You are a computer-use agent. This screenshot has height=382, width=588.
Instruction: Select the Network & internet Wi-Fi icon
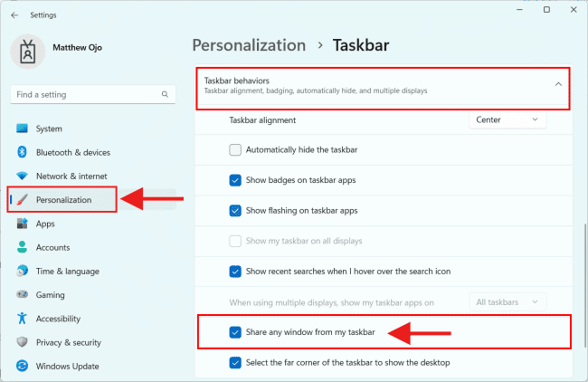point(23,176)
